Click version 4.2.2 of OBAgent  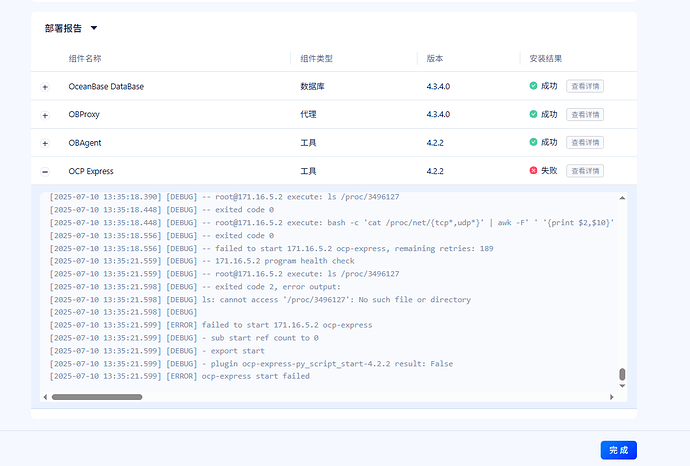pyautogui.click(x=435, y=143)
